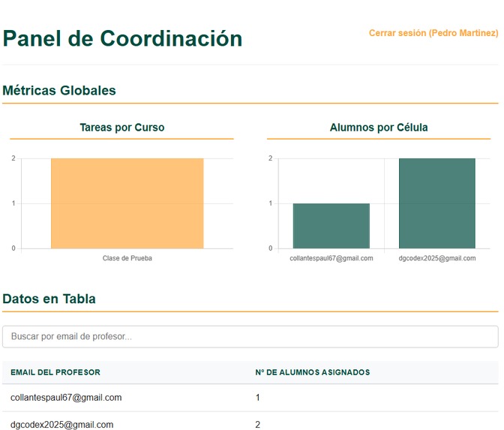Screen dimensions: 504x430
Task: Click the value 1 in the alumnos column
Action: click(x=257, y=398)
